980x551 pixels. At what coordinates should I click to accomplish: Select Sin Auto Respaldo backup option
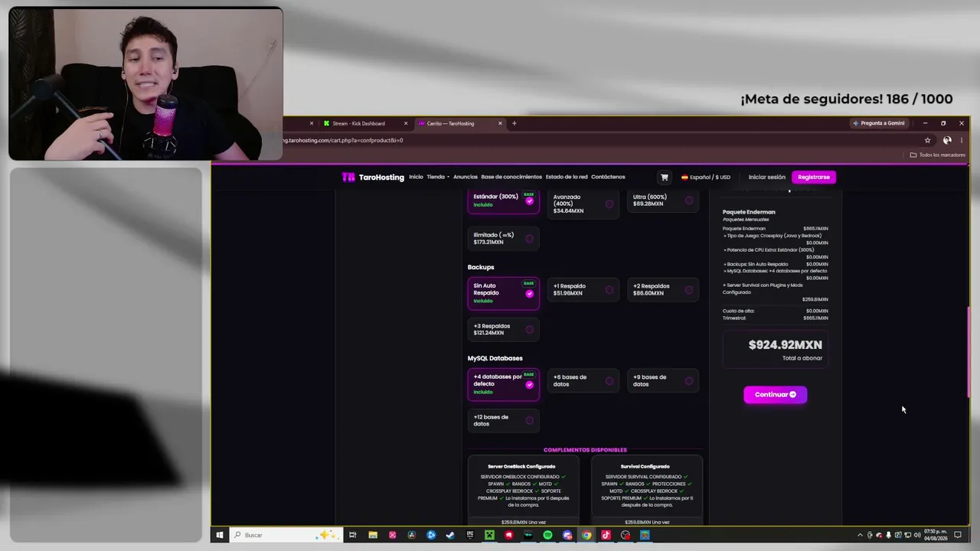(503, 293)
